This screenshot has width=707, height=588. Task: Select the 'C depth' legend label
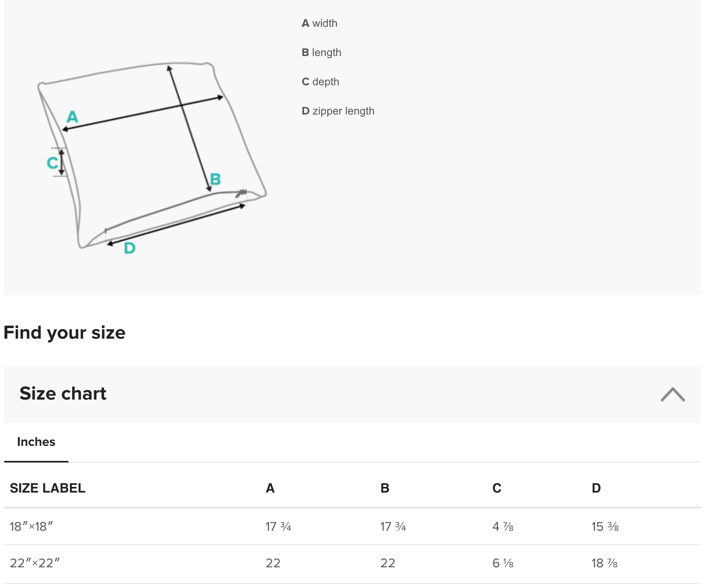click(x=320, y=82)
